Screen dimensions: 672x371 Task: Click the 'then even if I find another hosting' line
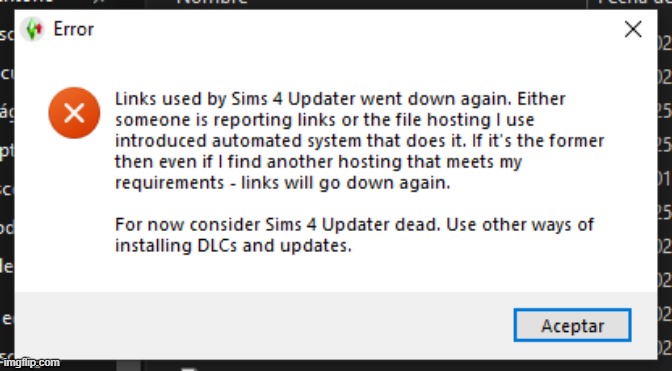tap(318, 162)
